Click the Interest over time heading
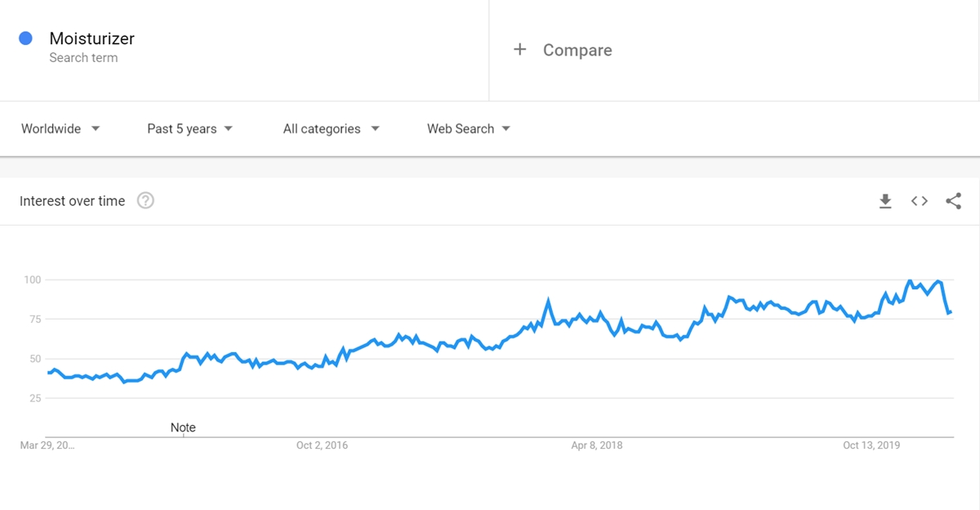The width and height of the screenshot is (980, 510). pyautogui.click(x=73, y=201)
